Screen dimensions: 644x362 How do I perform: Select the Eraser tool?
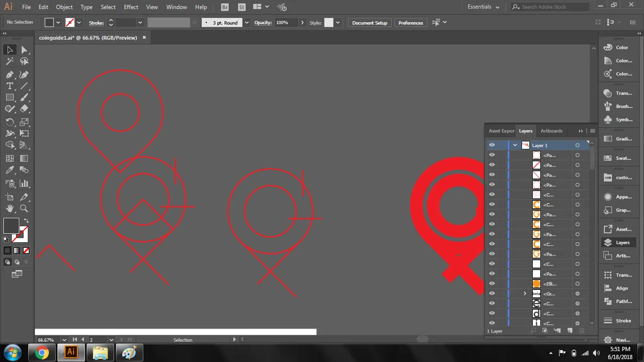[24, 109]
